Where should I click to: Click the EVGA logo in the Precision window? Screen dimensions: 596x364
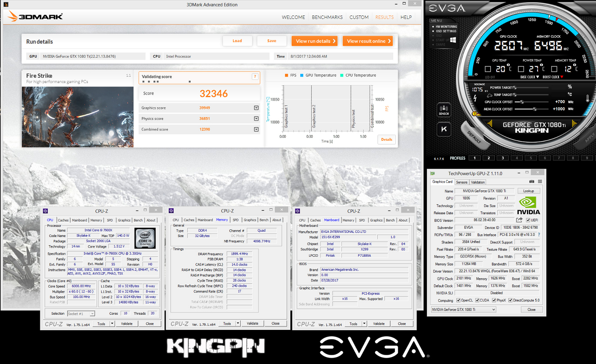447,8
